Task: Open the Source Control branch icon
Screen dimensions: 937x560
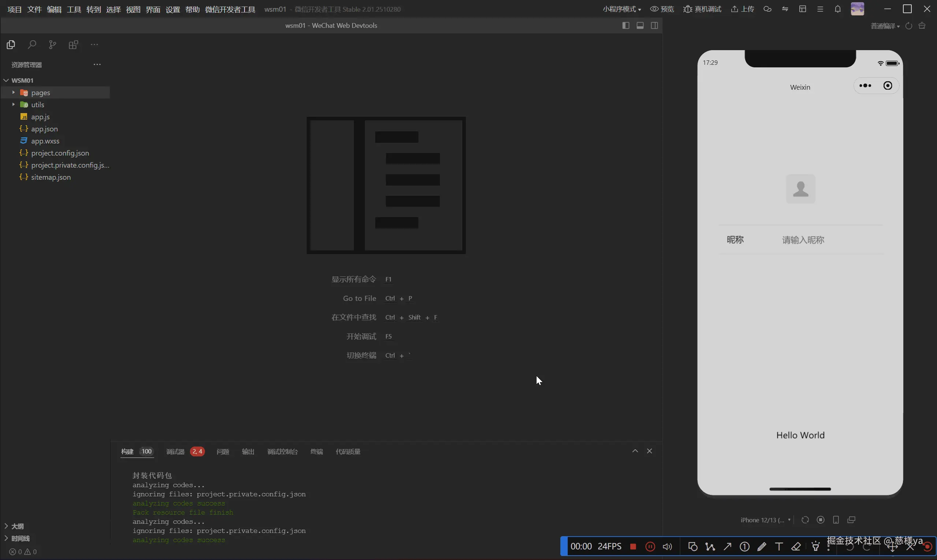Action: (x=52, y=45)
